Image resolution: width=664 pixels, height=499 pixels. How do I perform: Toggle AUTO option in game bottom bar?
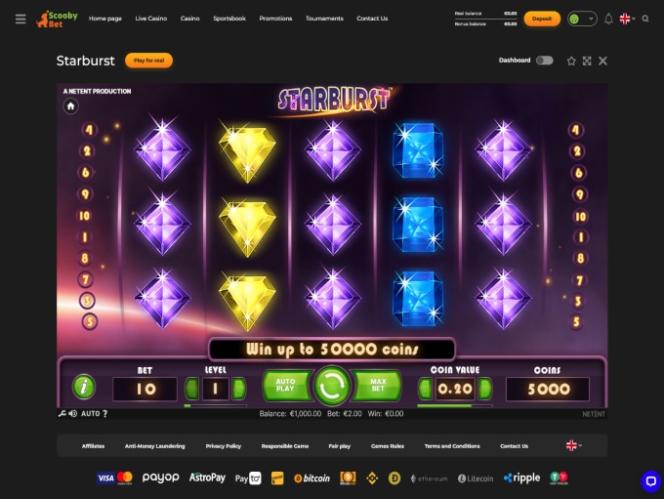[x=90, y=413]
